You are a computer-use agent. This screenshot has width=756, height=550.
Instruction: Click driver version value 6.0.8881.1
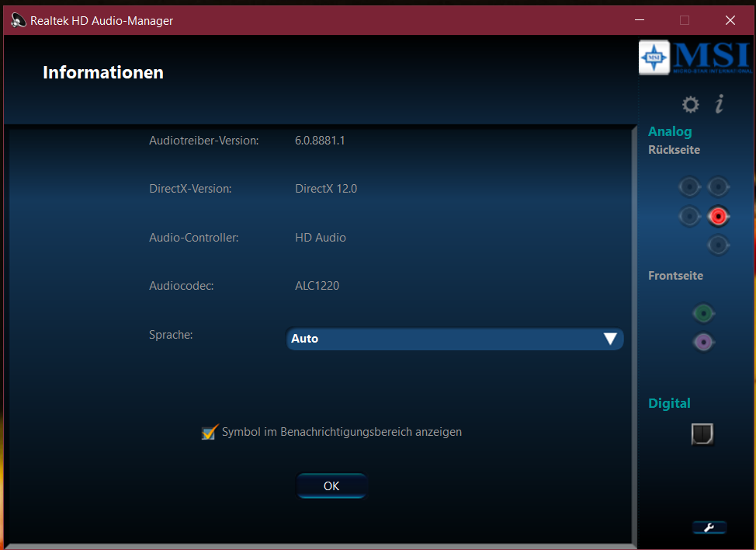click(320, 141)
